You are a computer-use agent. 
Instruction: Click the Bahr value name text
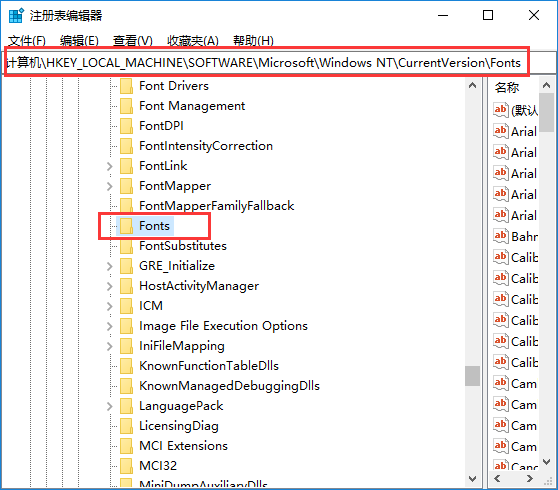click(525, 237)
